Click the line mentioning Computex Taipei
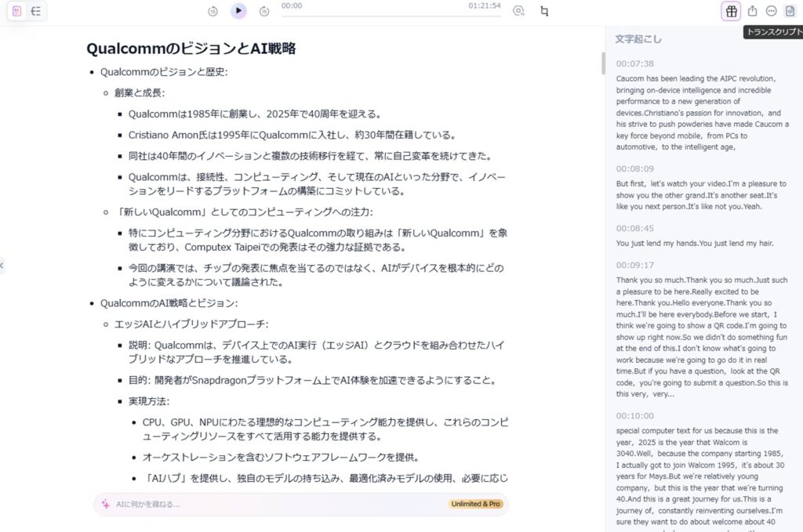Viewport: 803px width, 532px height. pos(318,240)
